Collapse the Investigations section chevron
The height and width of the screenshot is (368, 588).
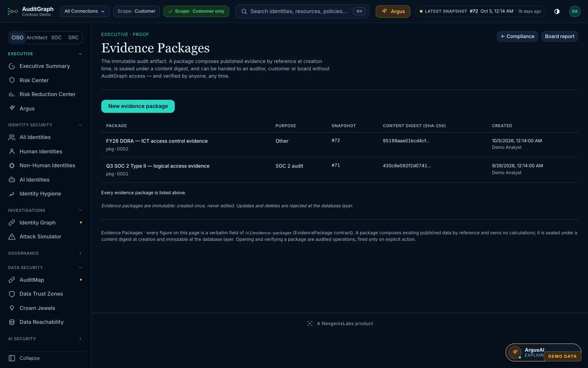[x=80, y=210]
